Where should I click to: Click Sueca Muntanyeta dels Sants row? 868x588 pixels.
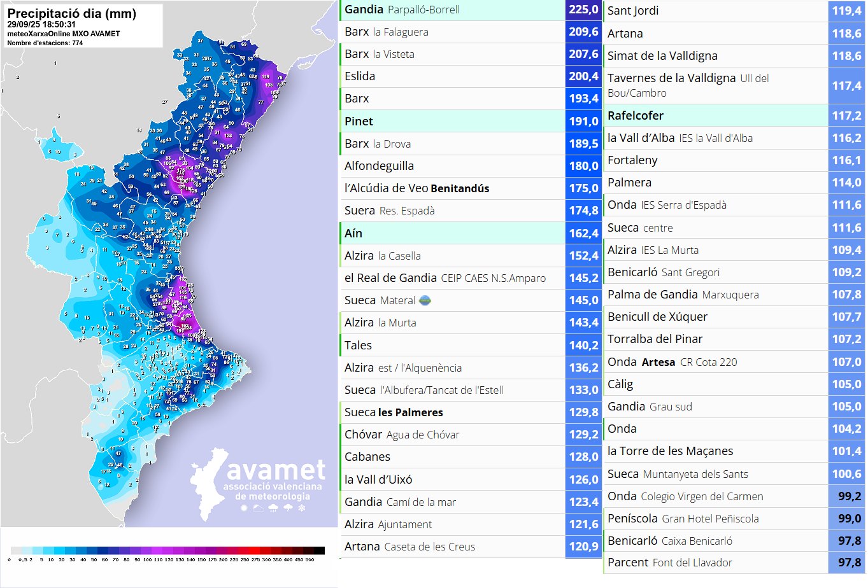(x=734, y=474)
